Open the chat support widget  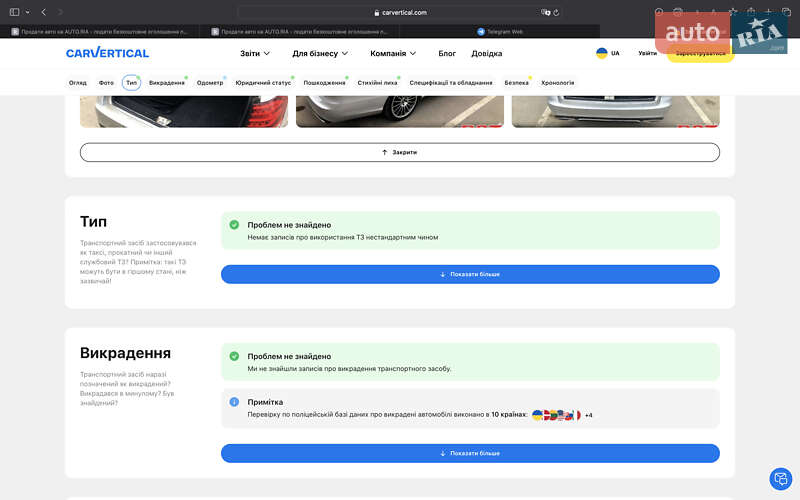pyautogui.click(x=779, y=479)
